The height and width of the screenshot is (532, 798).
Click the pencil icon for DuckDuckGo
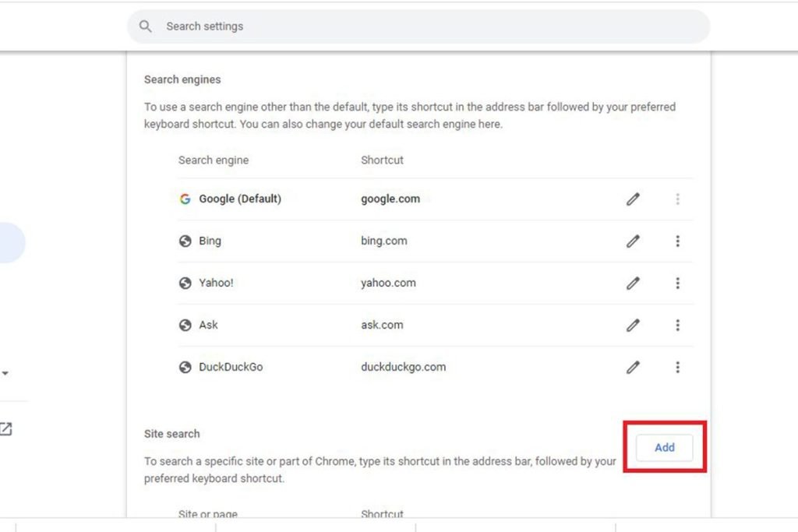click(x=633, y=367)
